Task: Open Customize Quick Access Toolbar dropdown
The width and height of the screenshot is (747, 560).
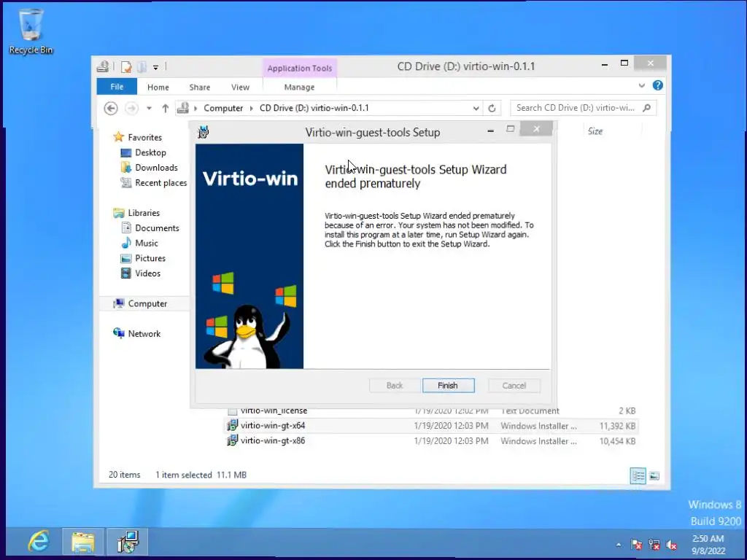Action: (x=155, y=68)
